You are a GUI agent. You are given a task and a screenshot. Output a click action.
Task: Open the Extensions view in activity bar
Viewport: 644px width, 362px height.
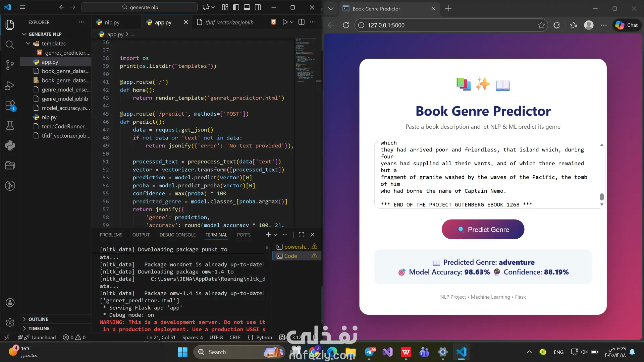[x=10, y=105]
